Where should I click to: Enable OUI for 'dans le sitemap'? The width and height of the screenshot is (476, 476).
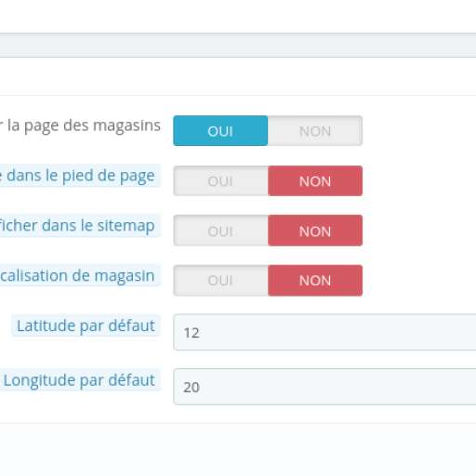click(220, 231)
